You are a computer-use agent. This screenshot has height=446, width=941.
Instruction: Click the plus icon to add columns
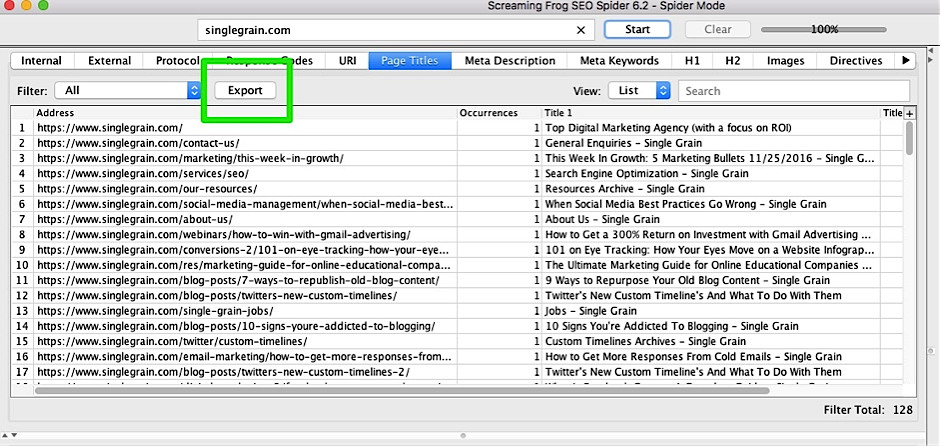pos(909,113)
